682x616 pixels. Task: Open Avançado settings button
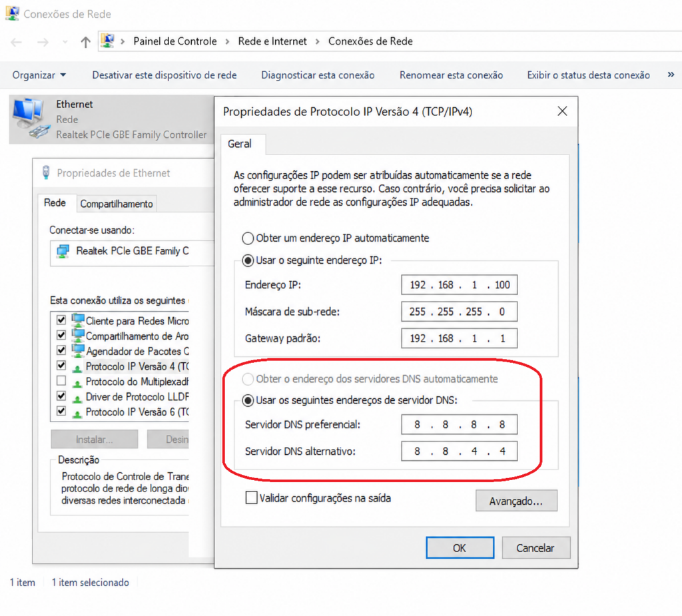pos(516,501)
